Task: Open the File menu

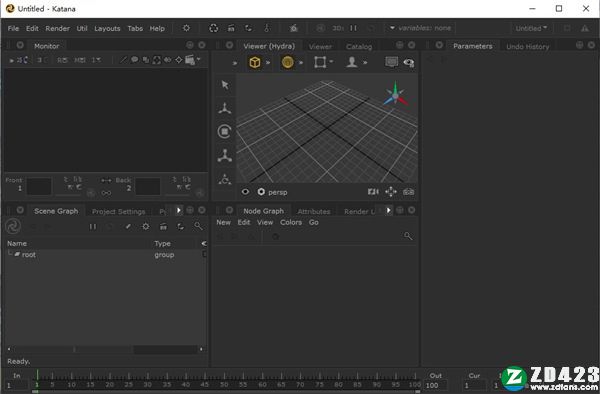Action: 13,28
